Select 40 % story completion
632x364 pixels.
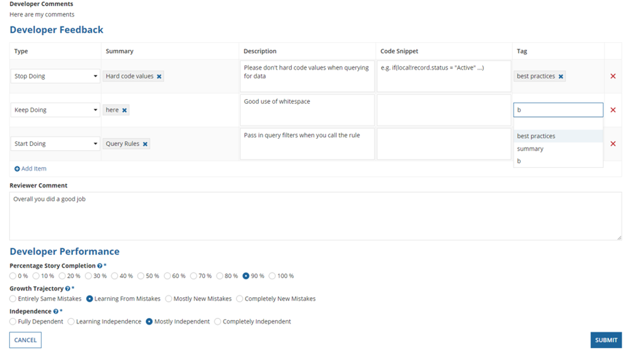[x=115, y=276]
